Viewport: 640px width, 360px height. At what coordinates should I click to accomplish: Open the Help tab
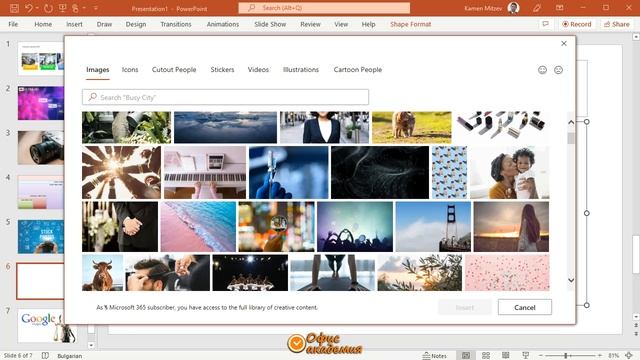click(x=368, y=24)
